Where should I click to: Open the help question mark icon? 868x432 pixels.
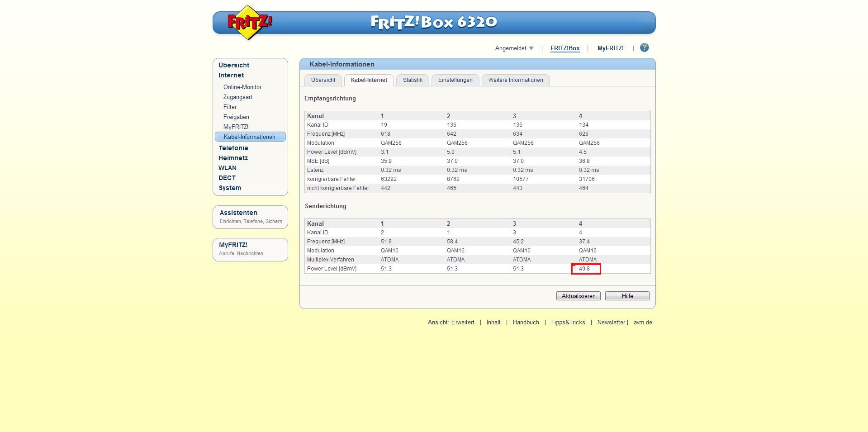pyautogui.click(x=645, y=47)
